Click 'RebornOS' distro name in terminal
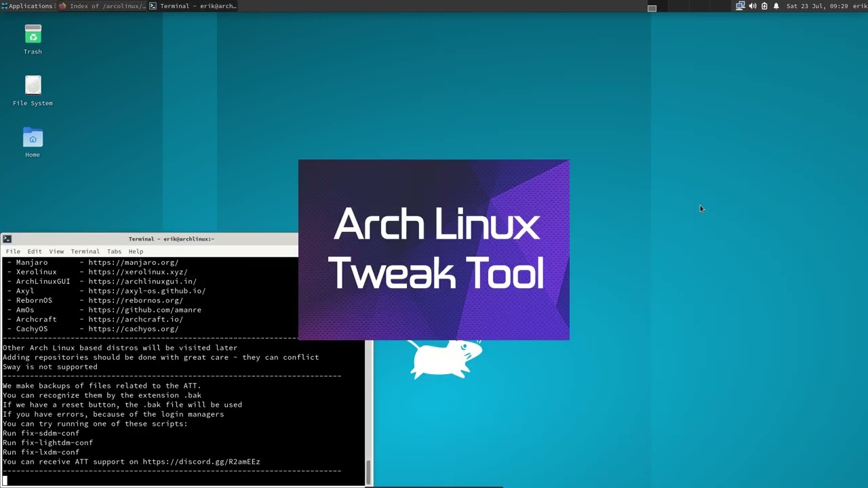The height and width of the screenshot is (488, 868). (34, 300)
